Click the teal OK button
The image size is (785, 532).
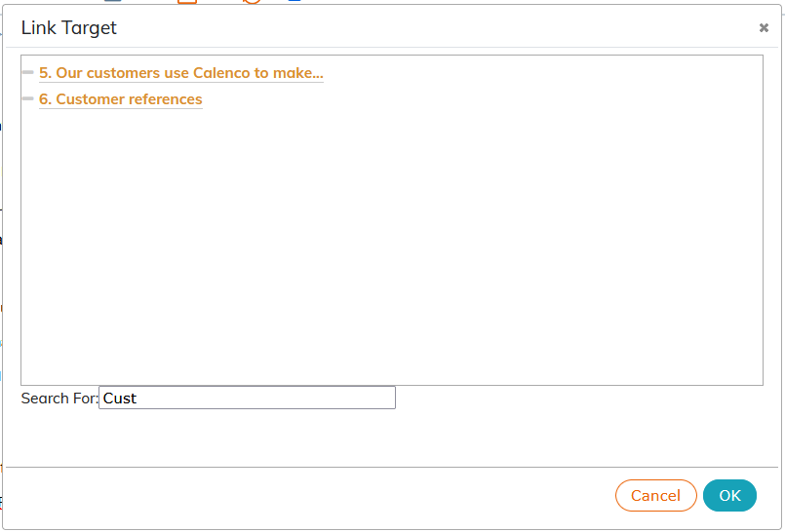pos(729,496)
